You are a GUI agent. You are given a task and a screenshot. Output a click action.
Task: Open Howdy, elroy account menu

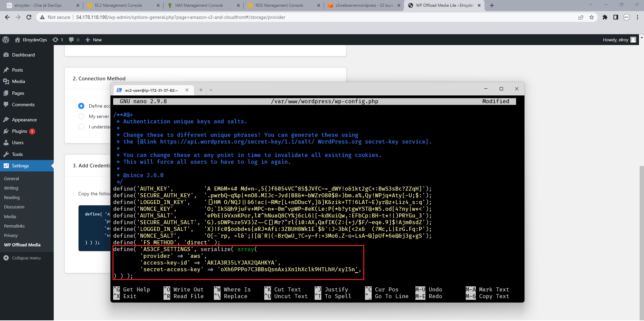[x=619, y=40]
